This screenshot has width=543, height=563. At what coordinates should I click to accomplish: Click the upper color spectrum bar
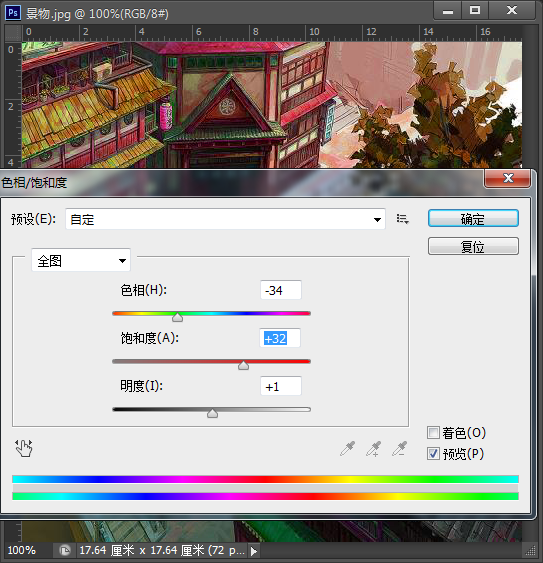[x=265, y=479]
